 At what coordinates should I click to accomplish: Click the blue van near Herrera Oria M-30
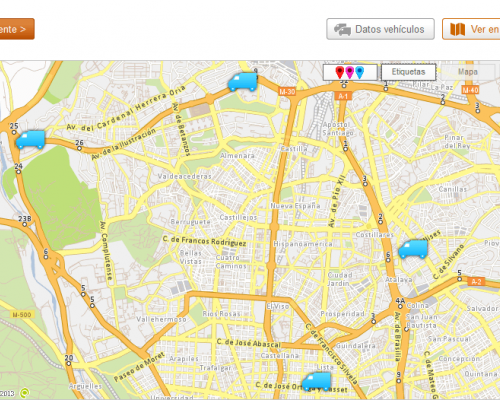[243, 82]
